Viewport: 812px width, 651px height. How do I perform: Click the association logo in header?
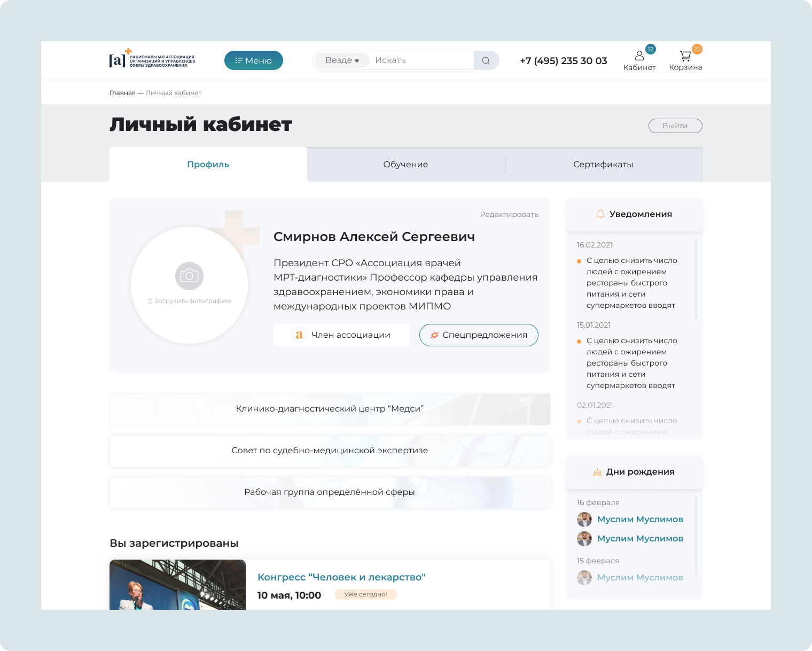[x=152, y=60]
